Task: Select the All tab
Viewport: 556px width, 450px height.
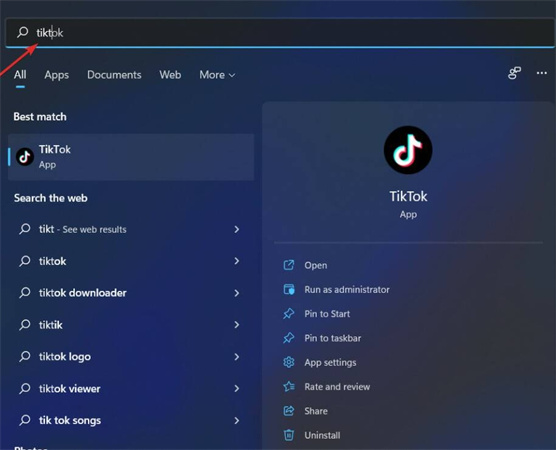Action: click(20, 75)
